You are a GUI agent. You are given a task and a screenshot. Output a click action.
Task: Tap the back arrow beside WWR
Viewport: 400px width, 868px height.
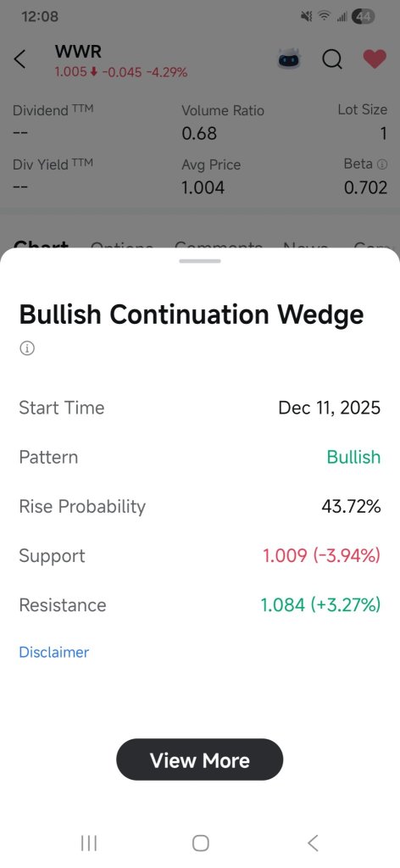[20, 59]
